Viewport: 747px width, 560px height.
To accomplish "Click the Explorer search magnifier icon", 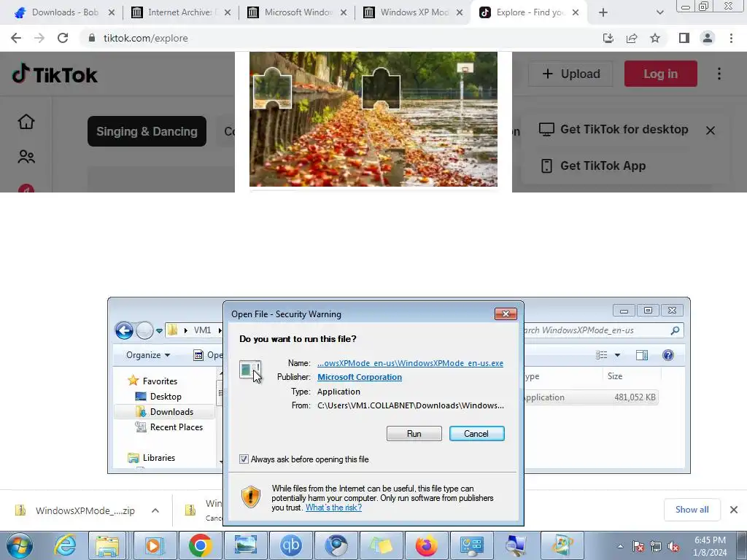I will point(675,330).
